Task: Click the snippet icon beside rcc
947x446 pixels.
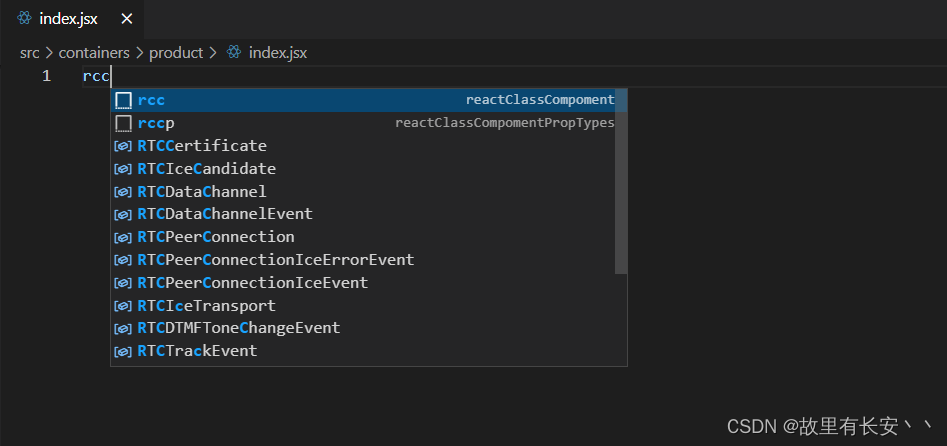Action: coord(123,100)
